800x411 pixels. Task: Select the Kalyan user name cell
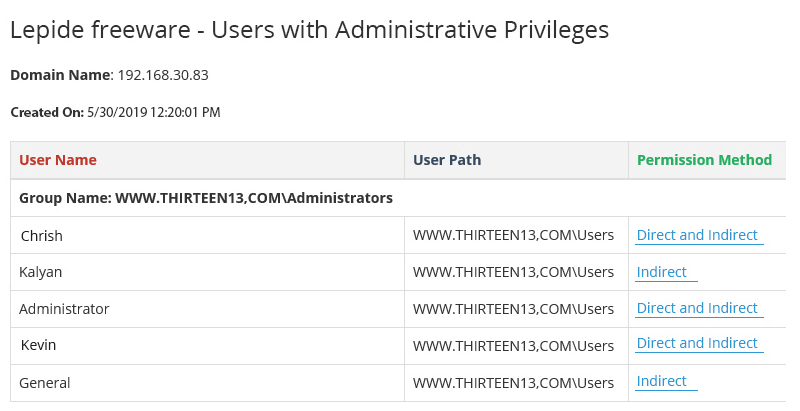[208, 272]
